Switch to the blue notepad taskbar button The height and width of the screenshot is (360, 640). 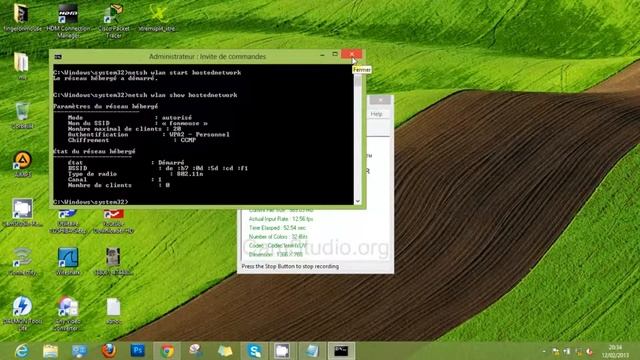point(312,351)
